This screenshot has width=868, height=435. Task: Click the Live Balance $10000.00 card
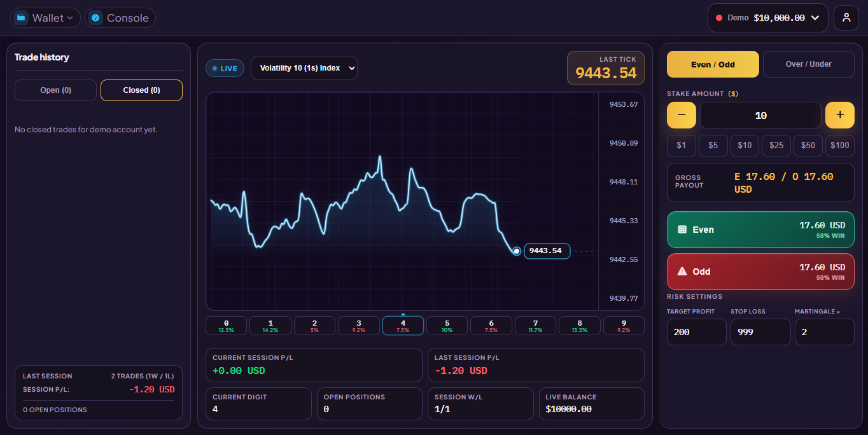(592, 404)
